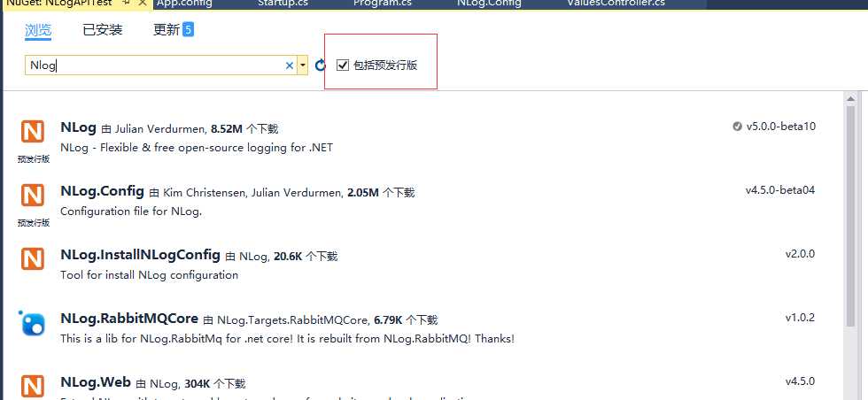868x400 pixels.
Task: Open the ValuesController.cs document tab
Action: (x=616, y=3)
